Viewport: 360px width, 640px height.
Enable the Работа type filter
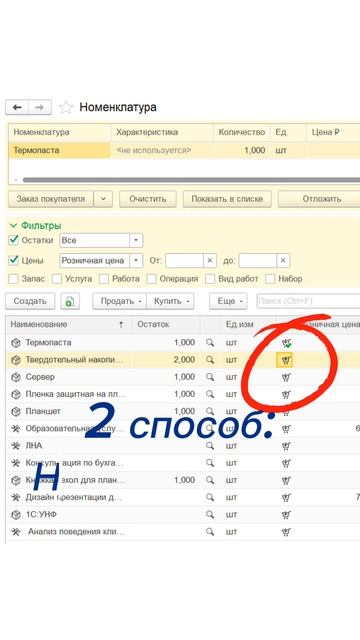pos(104,279)
